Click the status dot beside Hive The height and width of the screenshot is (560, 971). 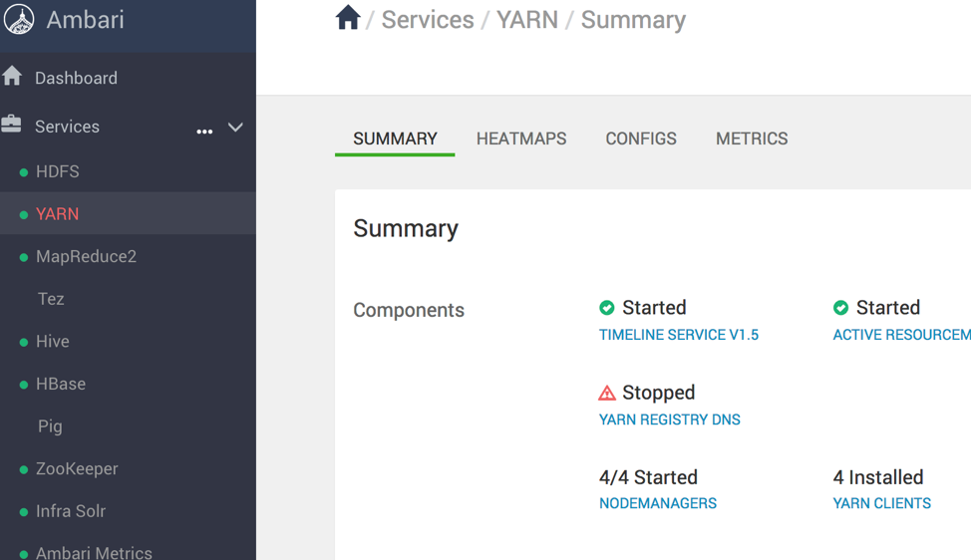pyautogui.click(x=24, y=342)
